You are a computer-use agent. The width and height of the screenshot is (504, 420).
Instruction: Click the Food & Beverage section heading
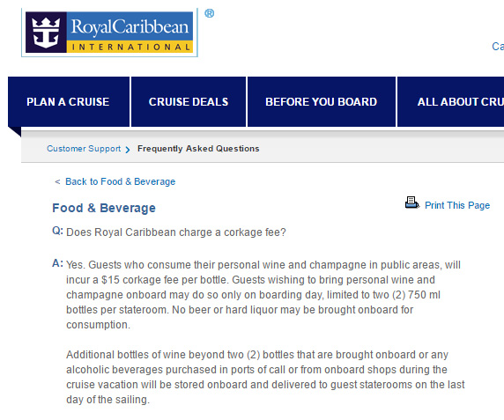tap(104, 208)
